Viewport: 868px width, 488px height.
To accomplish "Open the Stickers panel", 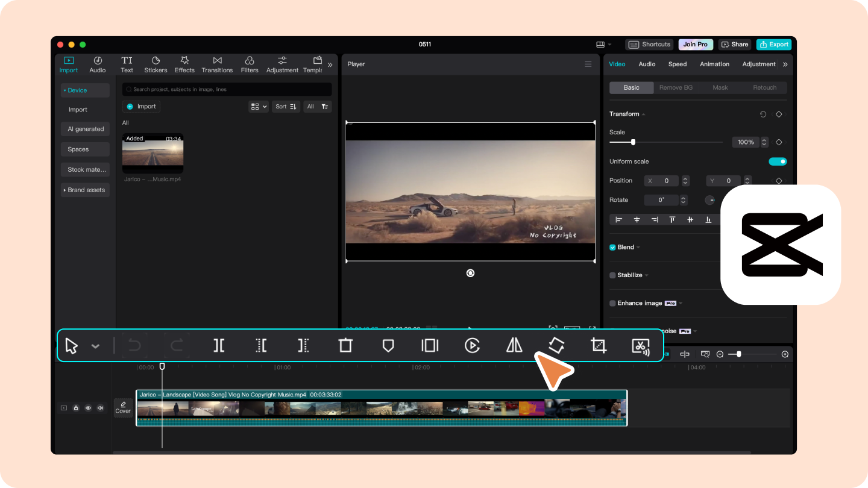I will click(x=156, y=64).
